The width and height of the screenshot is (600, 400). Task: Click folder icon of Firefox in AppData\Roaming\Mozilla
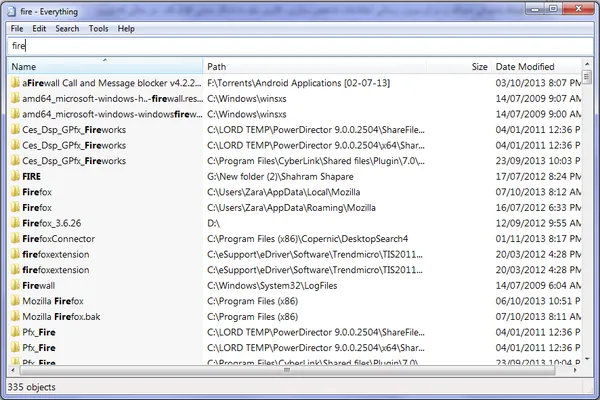[15, 207]
